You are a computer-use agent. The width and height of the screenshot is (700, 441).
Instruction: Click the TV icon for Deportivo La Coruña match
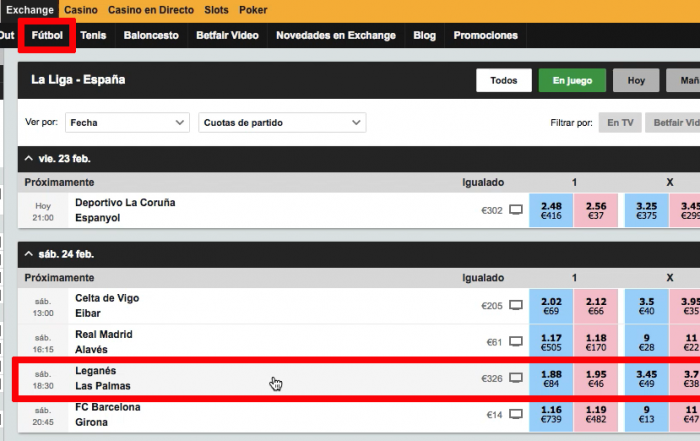click(516, 210)
